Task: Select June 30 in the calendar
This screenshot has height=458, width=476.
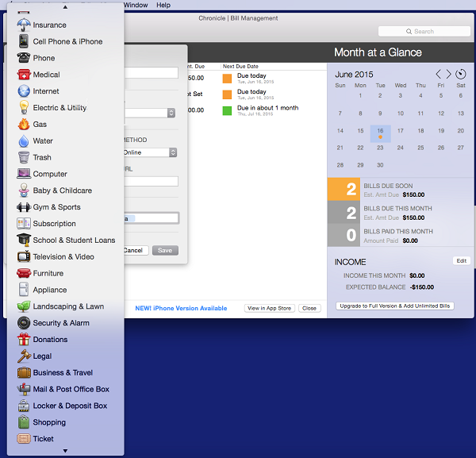Action: click(x=380, y=165)
